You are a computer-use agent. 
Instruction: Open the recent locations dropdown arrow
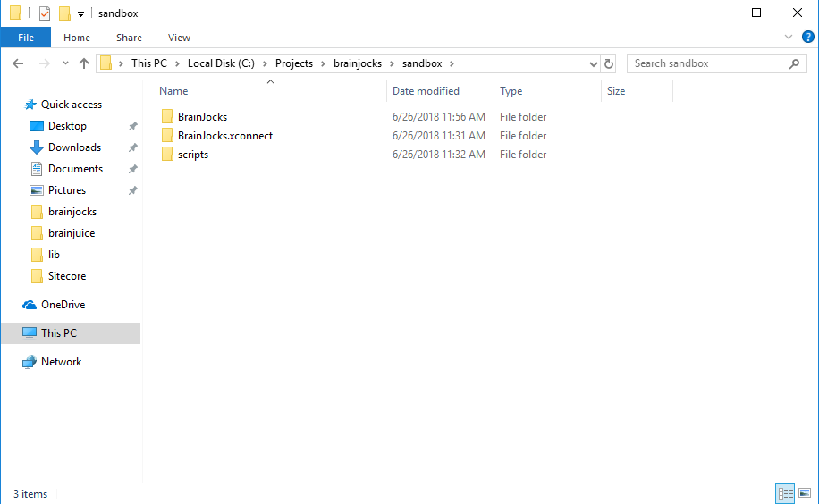pyautogui.click(x=65, y=63)
